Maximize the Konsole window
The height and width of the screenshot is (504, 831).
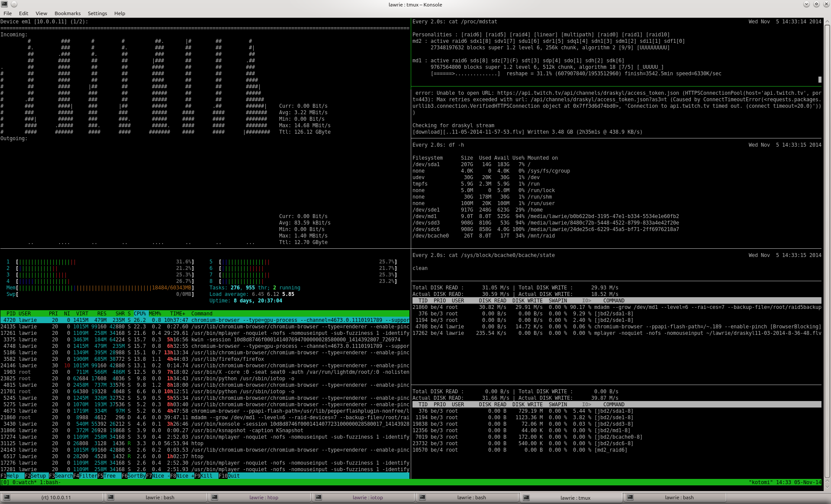pos(816,4)
